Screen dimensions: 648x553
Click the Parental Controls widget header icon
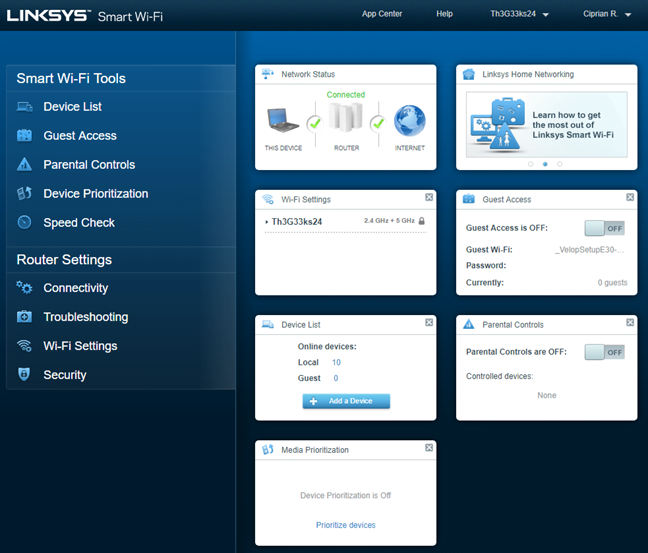pyautogui.click(x=469, y=324)
